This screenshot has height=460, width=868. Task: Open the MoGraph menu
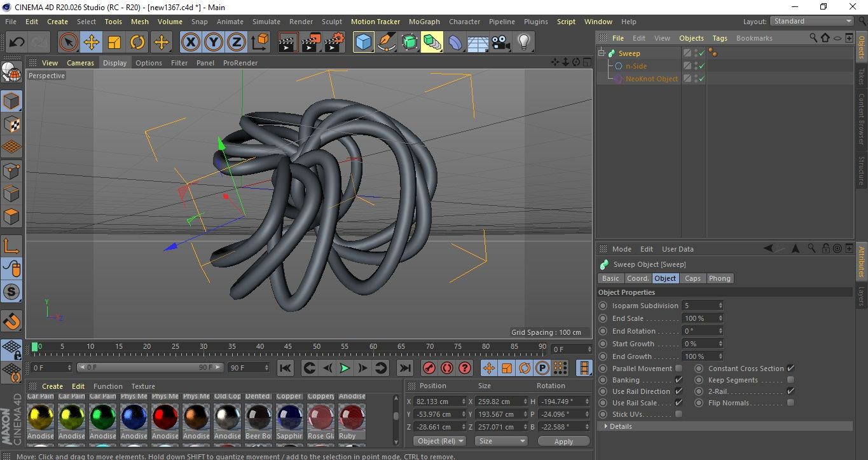pyautogui.click(x=424, y=22)
